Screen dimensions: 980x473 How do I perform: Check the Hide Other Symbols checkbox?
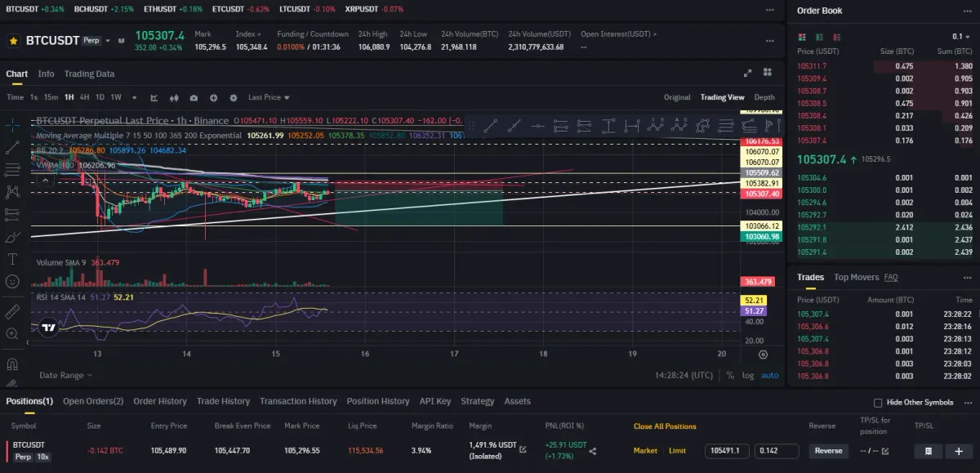point(878,403)
